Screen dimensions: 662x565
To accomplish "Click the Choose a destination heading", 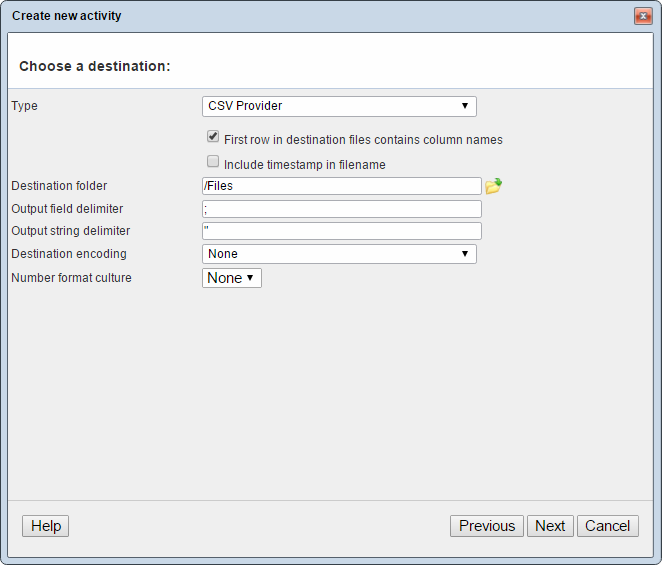I will click(95, 66).
